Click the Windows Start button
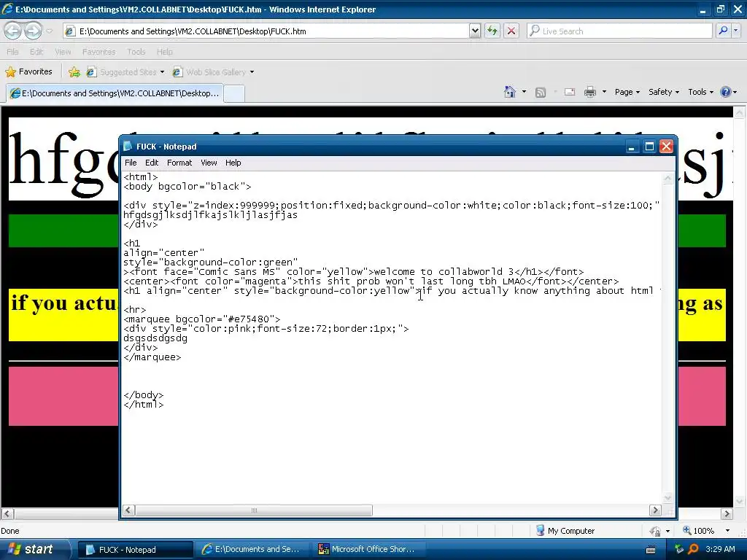Screen dimensions: 747x560 (34, 549)
